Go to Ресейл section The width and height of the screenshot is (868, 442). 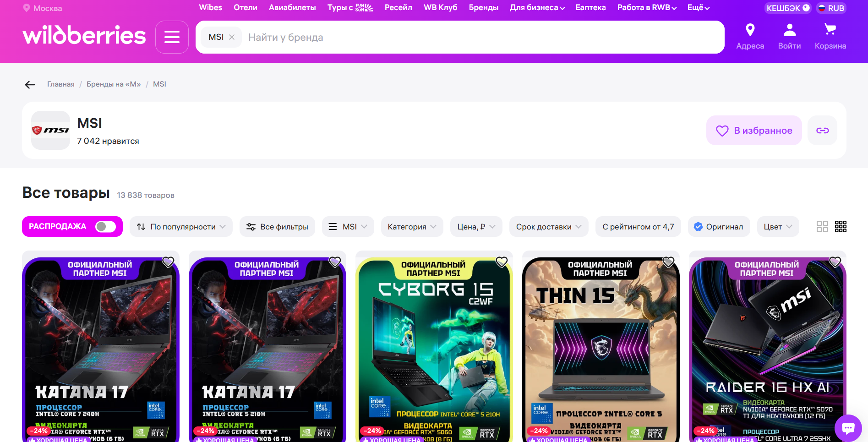[x=399, y=7]
